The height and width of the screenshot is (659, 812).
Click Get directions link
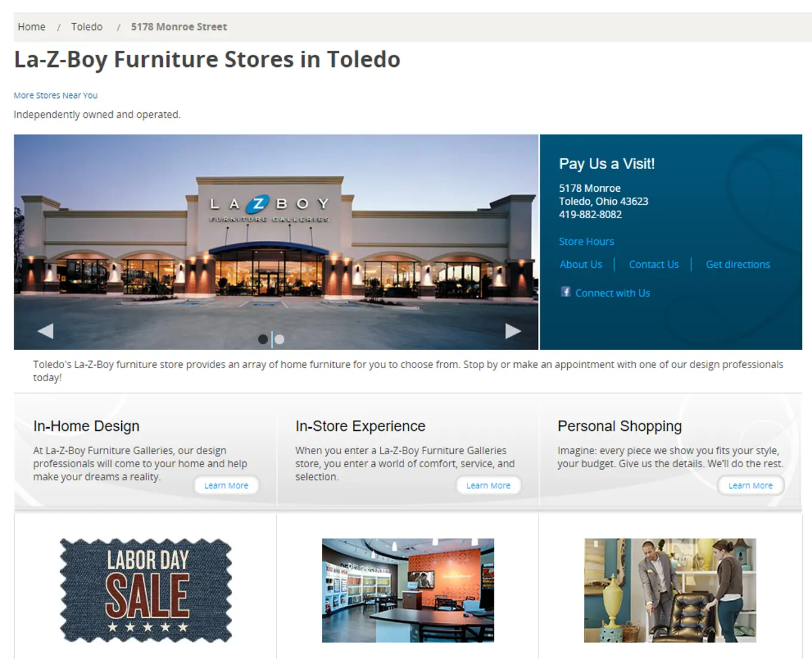coord(738,264)
